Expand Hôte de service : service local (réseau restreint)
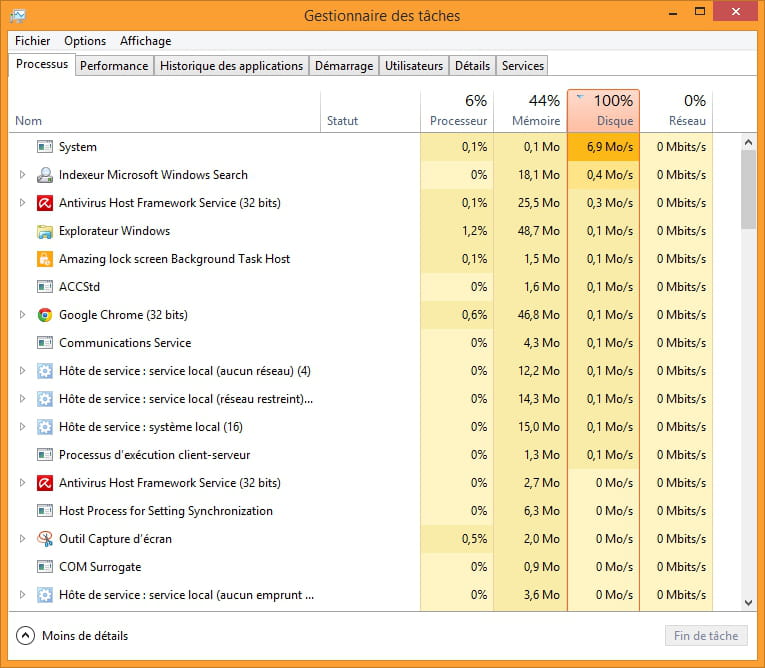The width and height of the screenshot is (765, 668). [22, 399]
